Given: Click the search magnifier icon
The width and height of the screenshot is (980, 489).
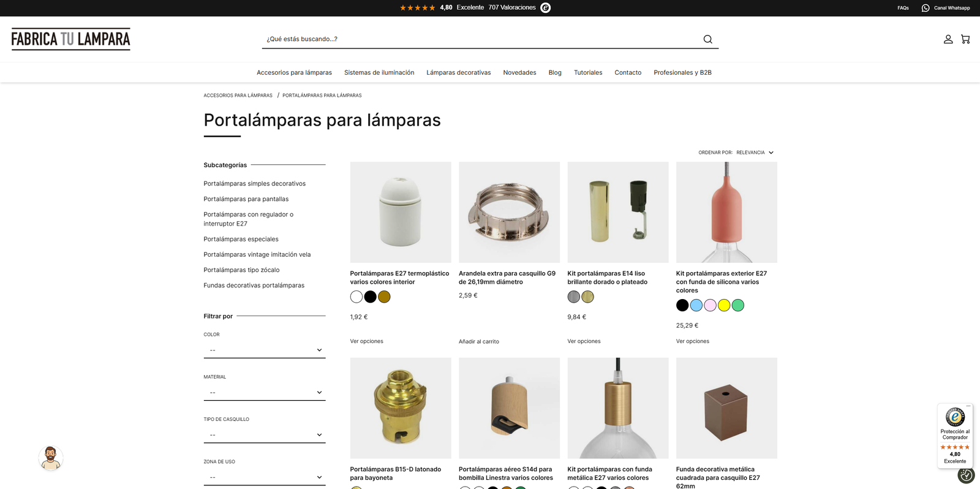Looking at the screenshot, I should [x=707, y=39].
